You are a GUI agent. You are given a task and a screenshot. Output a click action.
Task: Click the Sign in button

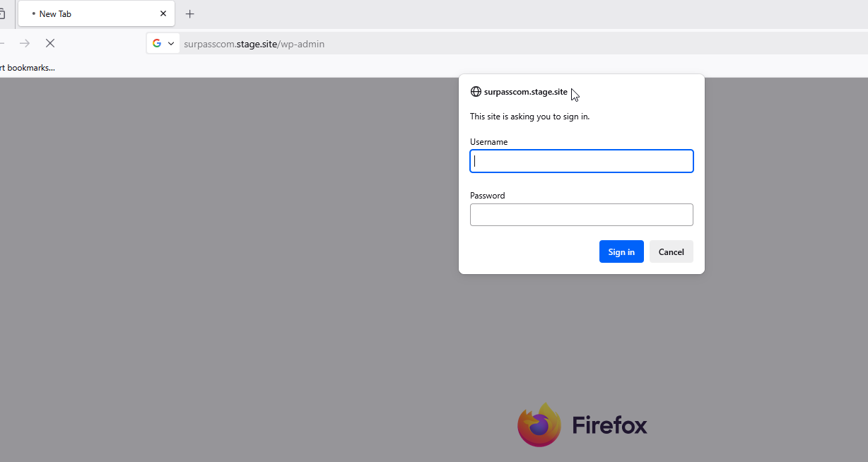(x=621, y=251)
